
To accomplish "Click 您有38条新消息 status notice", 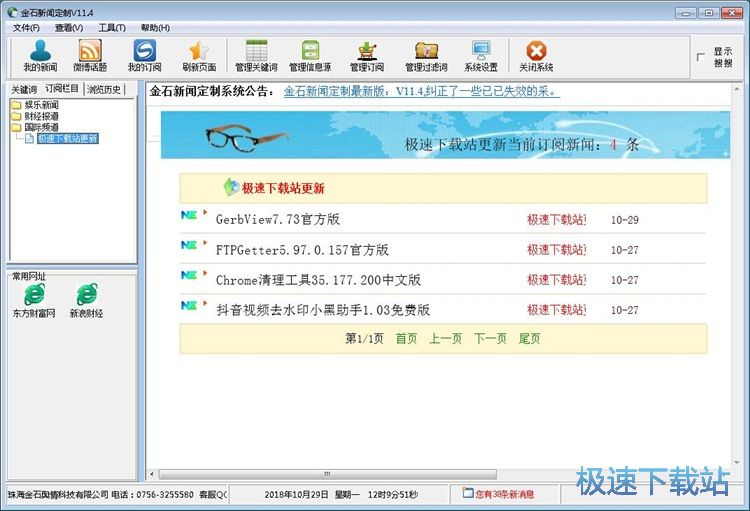I will coord(504,494).
